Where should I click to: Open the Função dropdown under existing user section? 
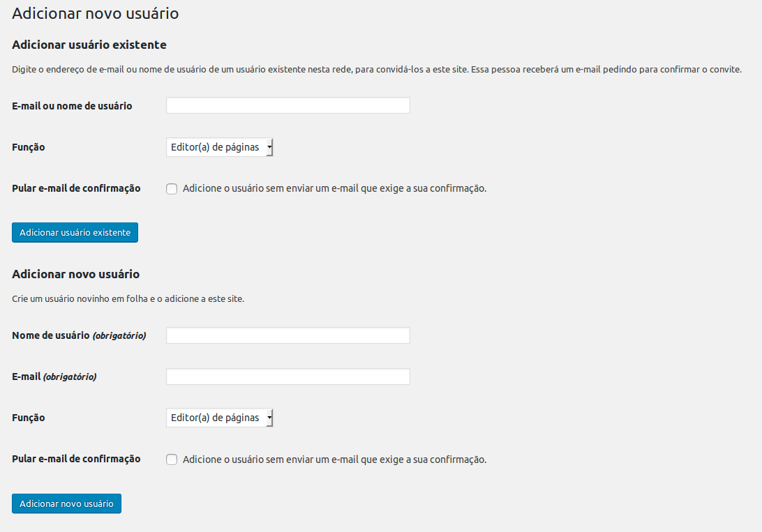tap(220, 147)
